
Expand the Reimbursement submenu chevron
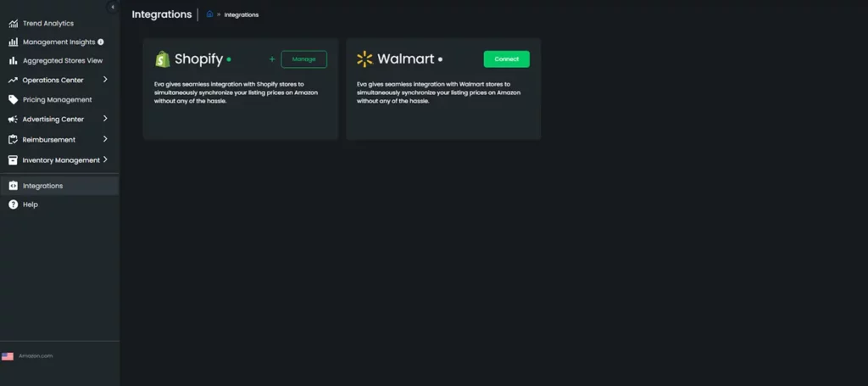105,139
